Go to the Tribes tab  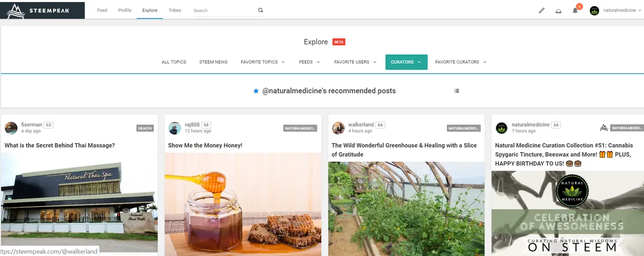175,10
